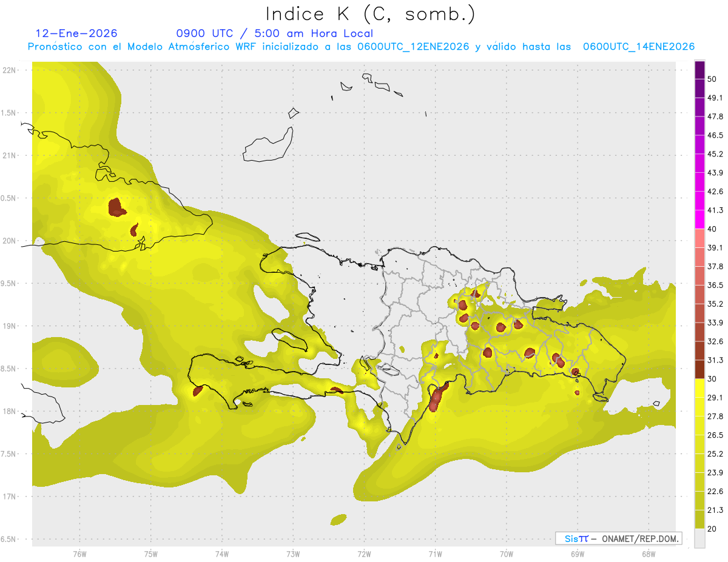
Task: Click the '32.6' color scale label
Action: click(x=715, y=341)
